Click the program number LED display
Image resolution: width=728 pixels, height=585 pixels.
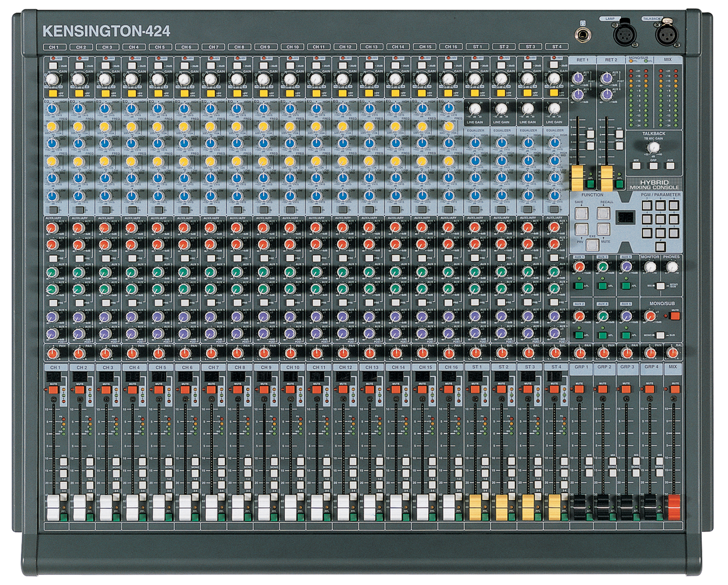626,217
